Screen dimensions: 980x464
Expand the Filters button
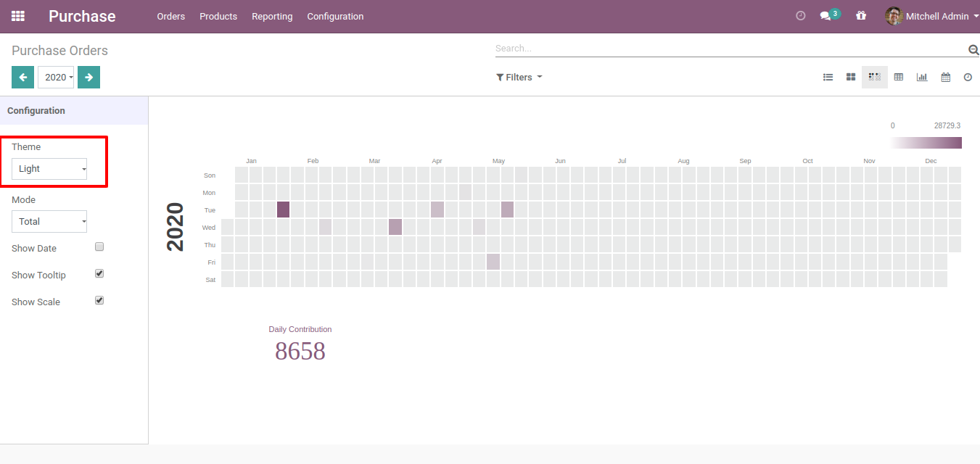(x=519, y=77)
